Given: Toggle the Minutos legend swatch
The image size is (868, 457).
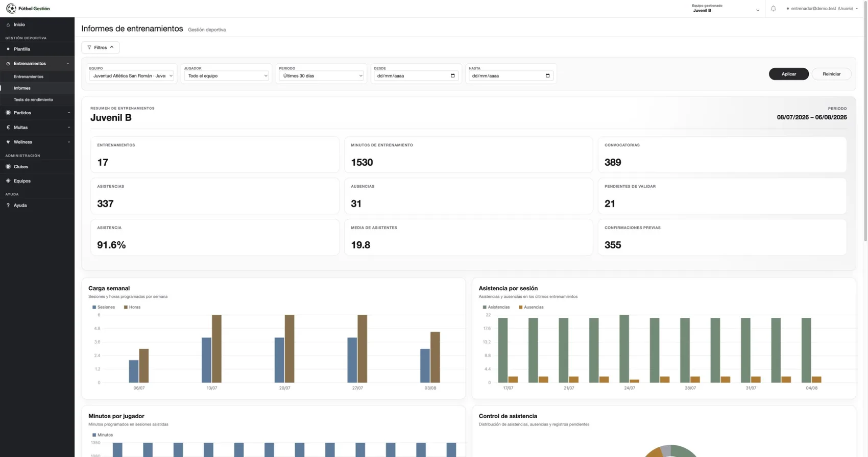Looking at the screenshot, I should click(94, 435).
